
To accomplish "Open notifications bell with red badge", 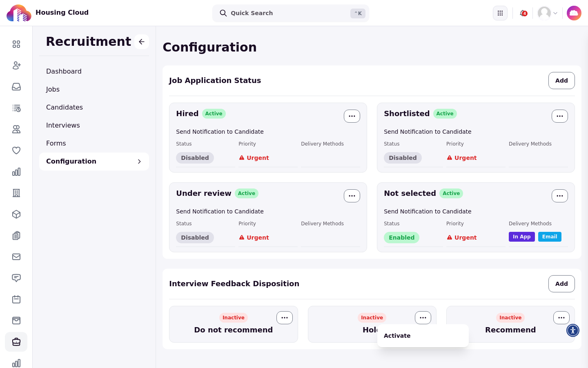I will click(523, 13).
